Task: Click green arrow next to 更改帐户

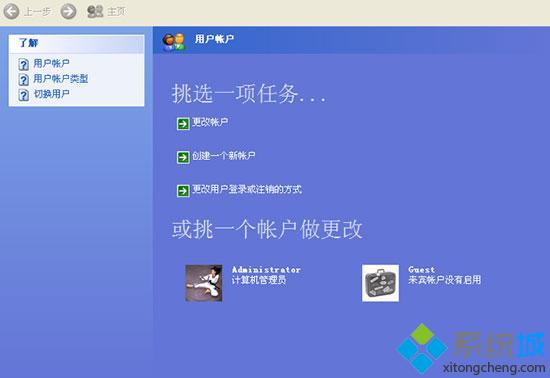Action: coord(183,123)
